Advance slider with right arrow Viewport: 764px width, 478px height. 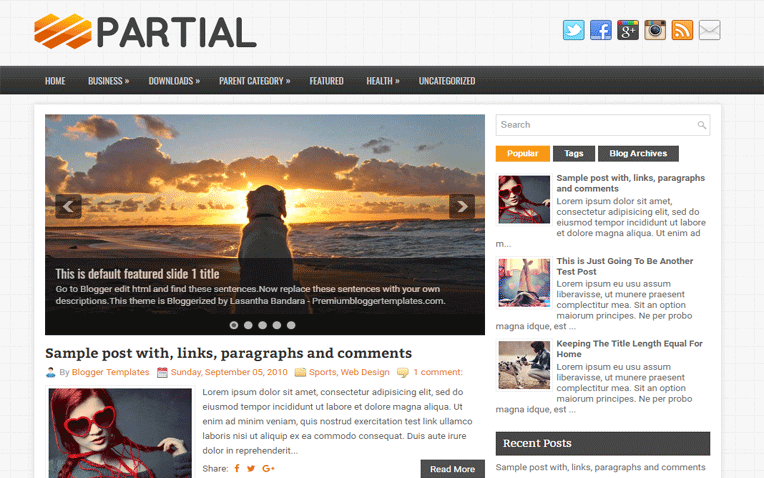point(462,206)
